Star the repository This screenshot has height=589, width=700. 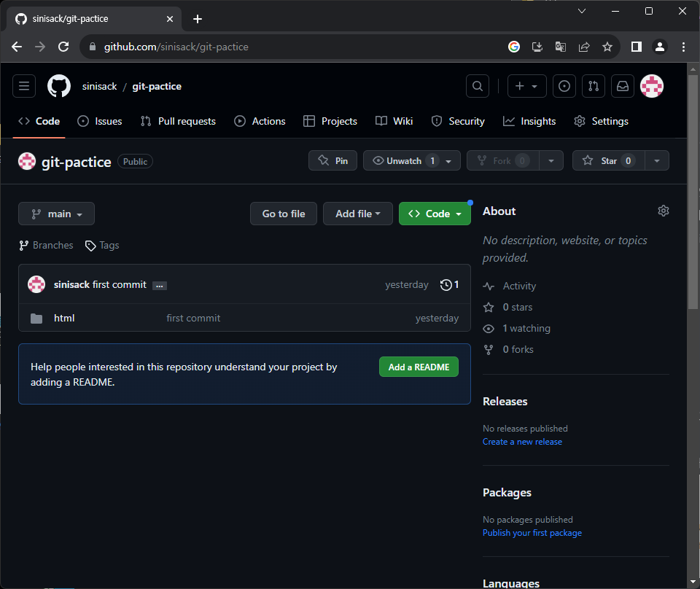tap(608, 160)
